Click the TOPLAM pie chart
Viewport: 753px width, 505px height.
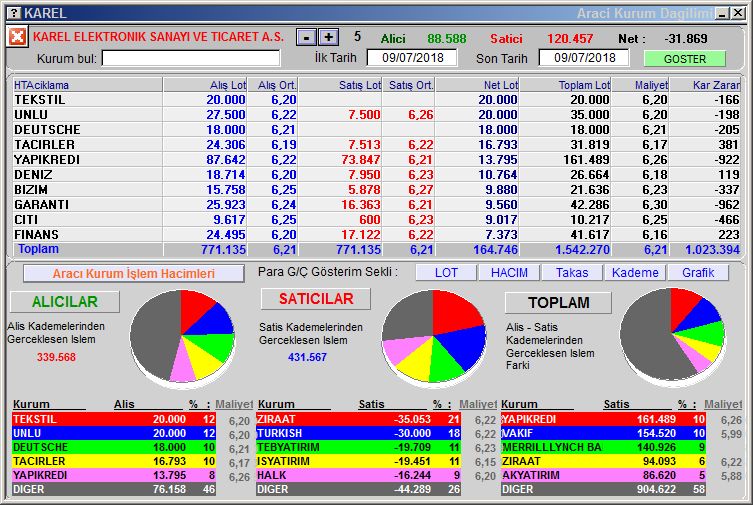(x=672, y=336)
